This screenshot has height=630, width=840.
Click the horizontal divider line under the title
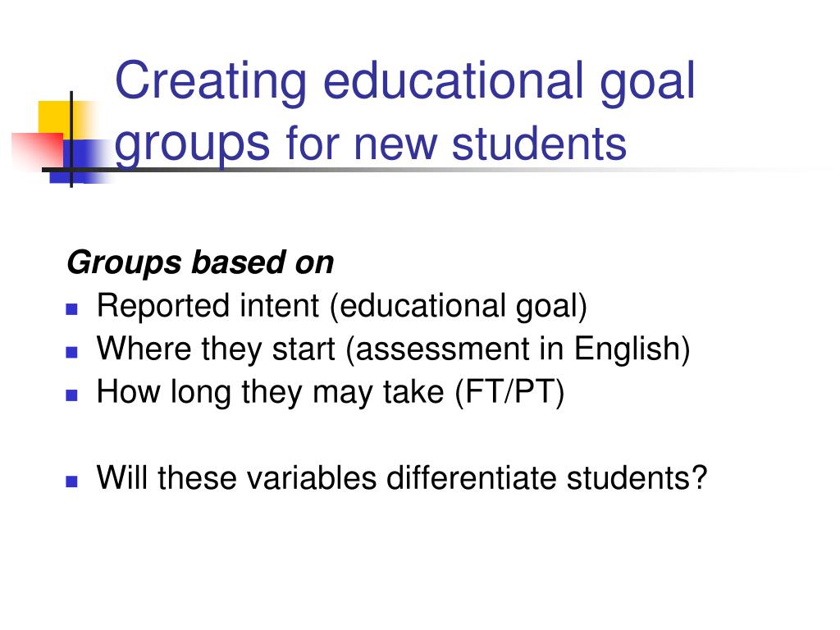coord(428,171)
